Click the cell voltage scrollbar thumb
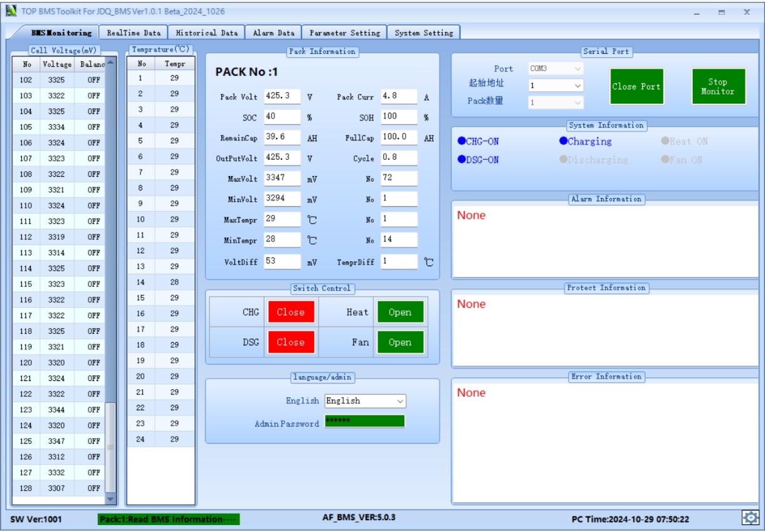 (110, 447)
